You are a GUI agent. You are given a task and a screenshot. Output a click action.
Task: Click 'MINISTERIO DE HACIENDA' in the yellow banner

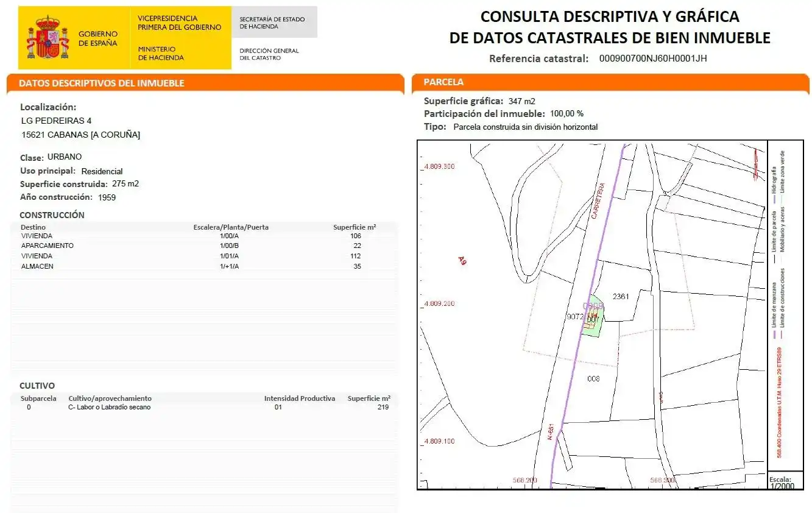click(161, 53)
